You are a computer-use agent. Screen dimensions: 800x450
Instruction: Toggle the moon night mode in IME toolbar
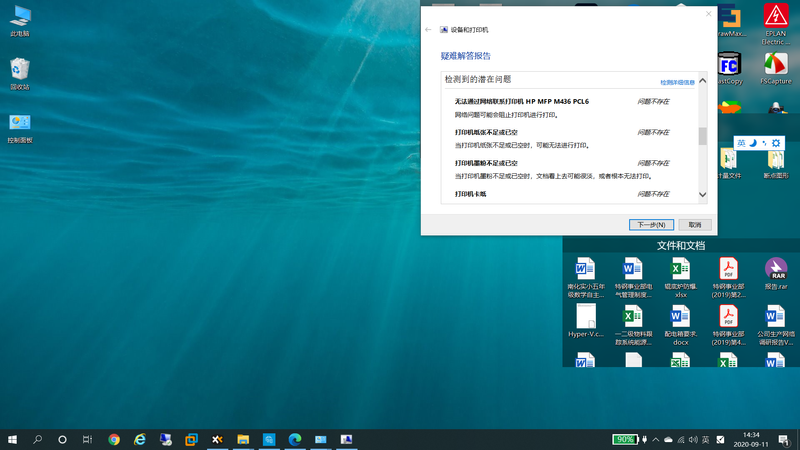pos(753,144)
